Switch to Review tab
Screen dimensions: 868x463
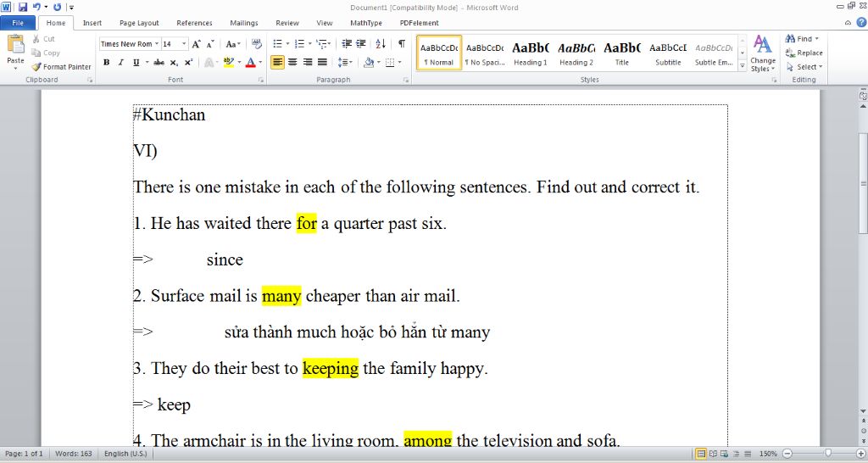point(287,23)
